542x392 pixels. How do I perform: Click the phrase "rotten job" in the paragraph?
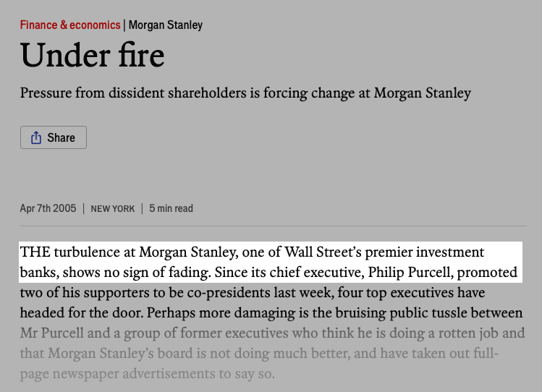point(470,333)
